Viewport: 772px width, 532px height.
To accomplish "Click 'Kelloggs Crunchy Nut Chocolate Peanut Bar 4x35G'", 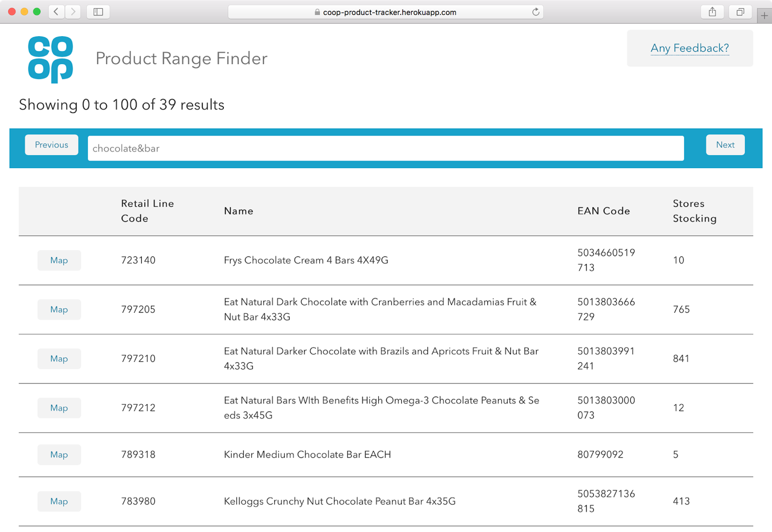I will [x=340, y=501].
